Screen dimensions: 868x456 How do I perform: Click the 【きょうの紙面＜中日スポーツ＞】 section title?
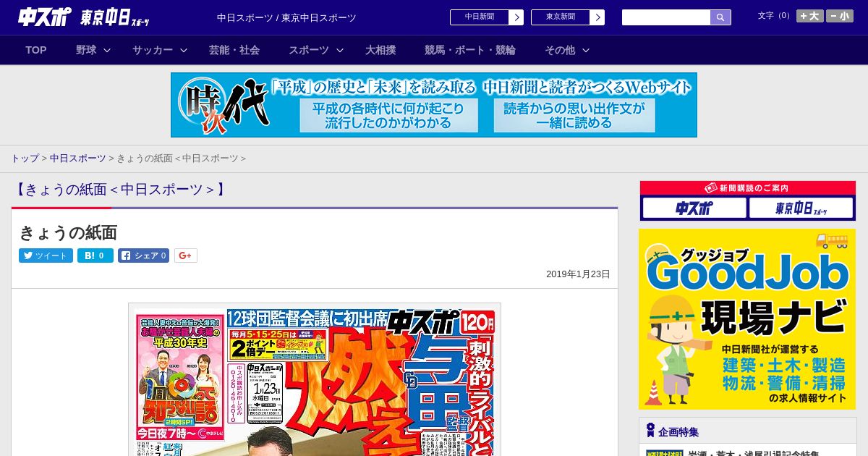coord(120,190)
